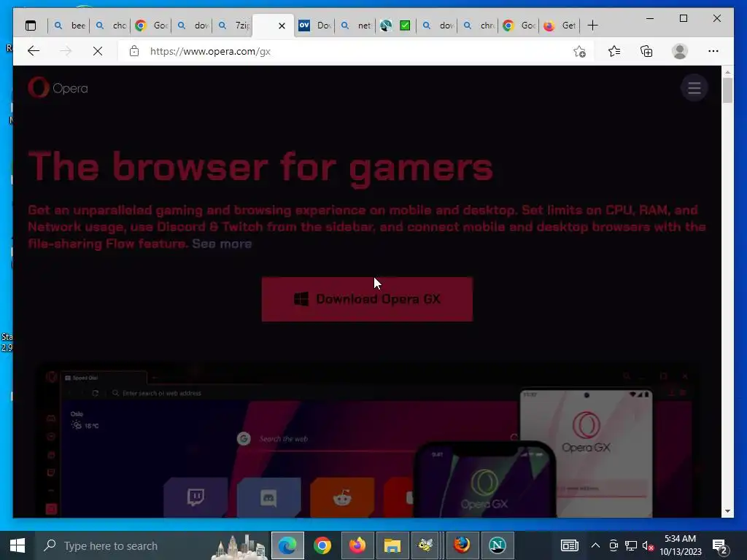Add this page to favorites

coord(579,51)
